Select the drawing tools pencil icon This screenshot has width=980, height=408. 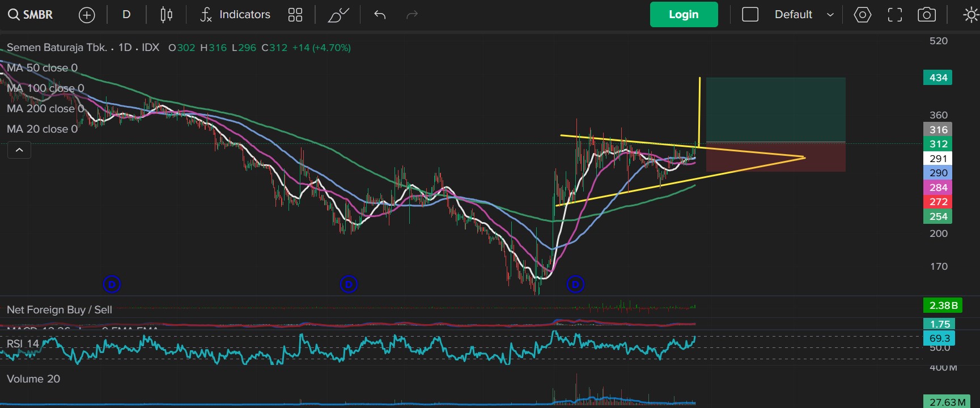338,15
